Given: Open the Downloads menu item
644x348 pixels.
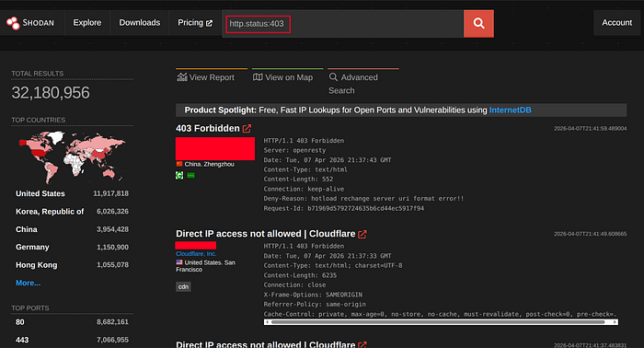Looking at the screenshot, I should coord(140,23).
